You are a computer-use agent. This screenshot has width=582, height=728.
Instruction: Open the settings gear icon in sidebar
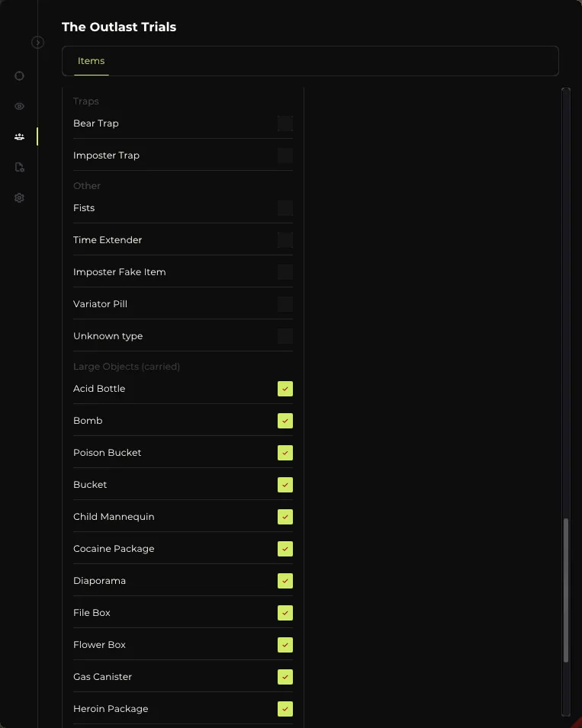point(20,197)
